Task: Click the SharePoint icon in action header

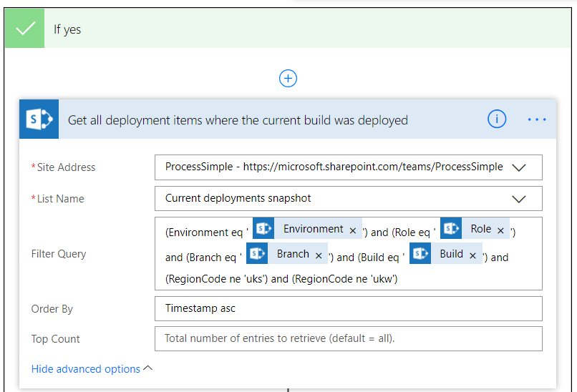Action: (x=39, y=119)
